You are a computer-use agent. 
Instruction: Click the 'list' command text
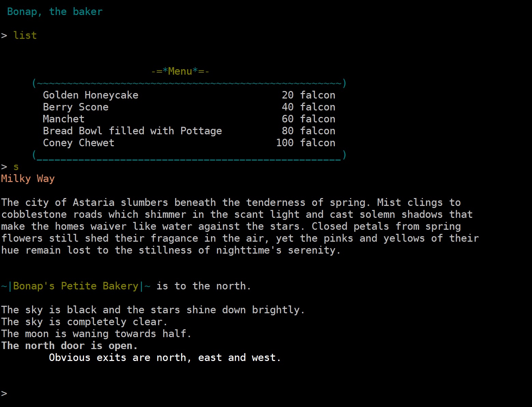click(x=25, y=35)
